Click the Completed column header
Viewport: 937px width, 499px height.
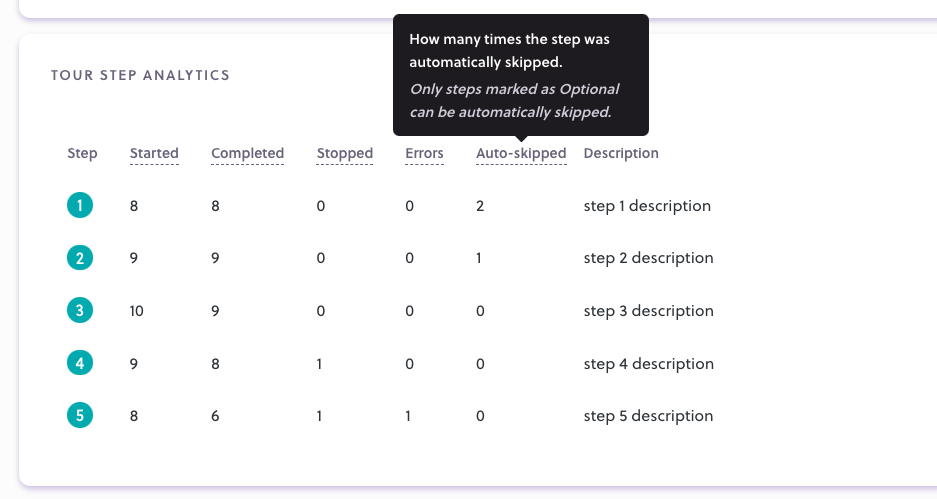click(x=247, y=154)
